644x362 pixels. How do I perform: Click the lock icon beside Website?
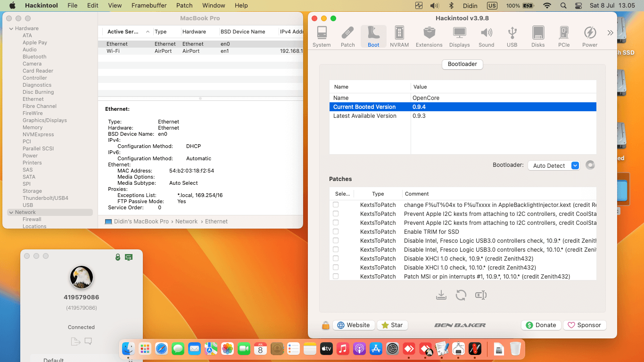[x=325, y=325]
